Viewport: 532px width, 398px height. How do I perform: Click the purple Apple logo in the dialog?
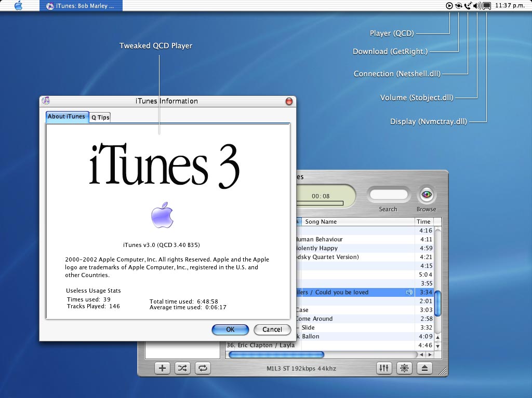point(162,215)
